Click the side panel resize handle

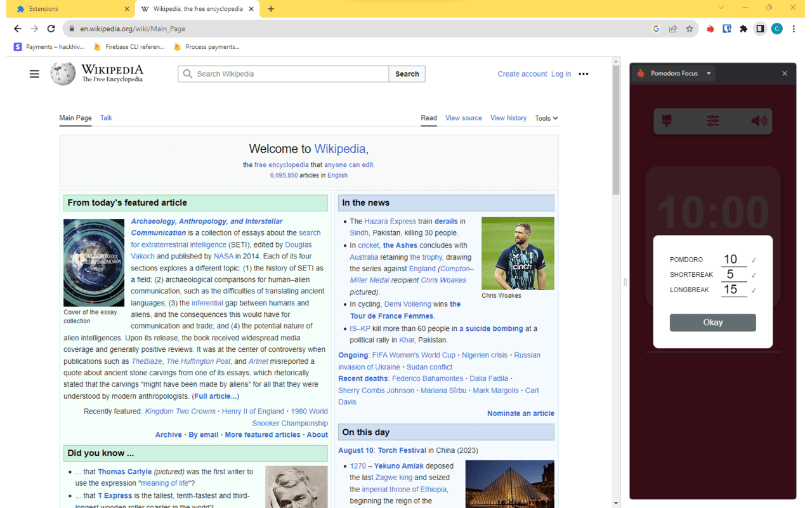[625, 282]
